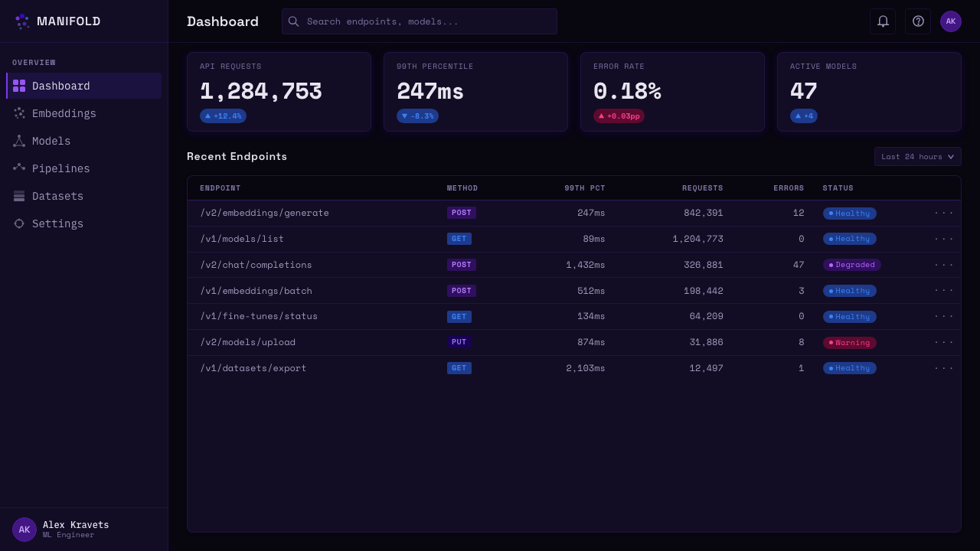Open row actions for /v2/chat/completions
Viewport: 980px width, 551px height.
point(944,265)
